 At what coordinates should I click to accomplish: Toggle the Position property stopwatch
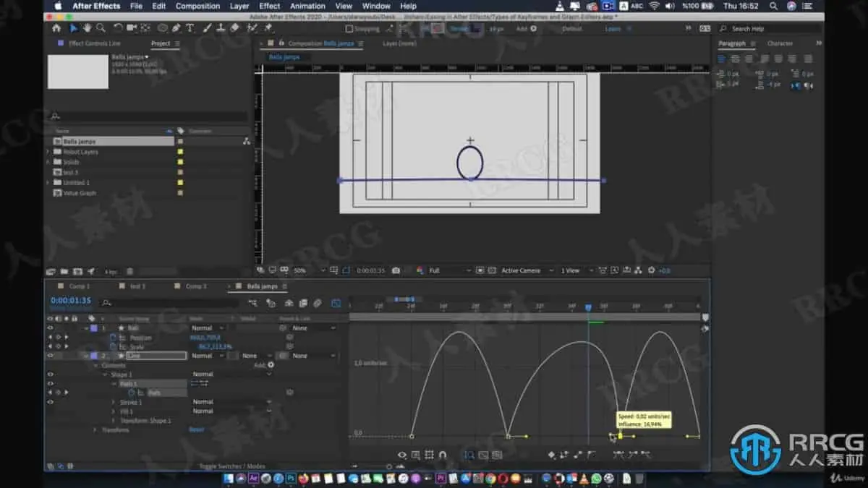(113, 338)
